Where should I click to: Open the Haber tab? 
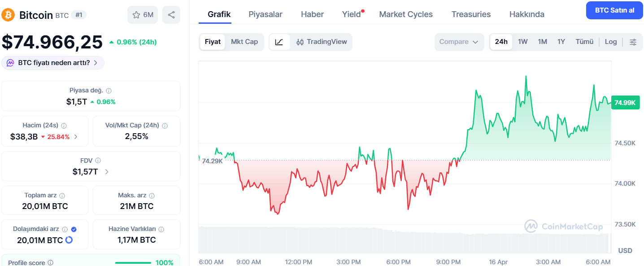(x=312, y=14)
